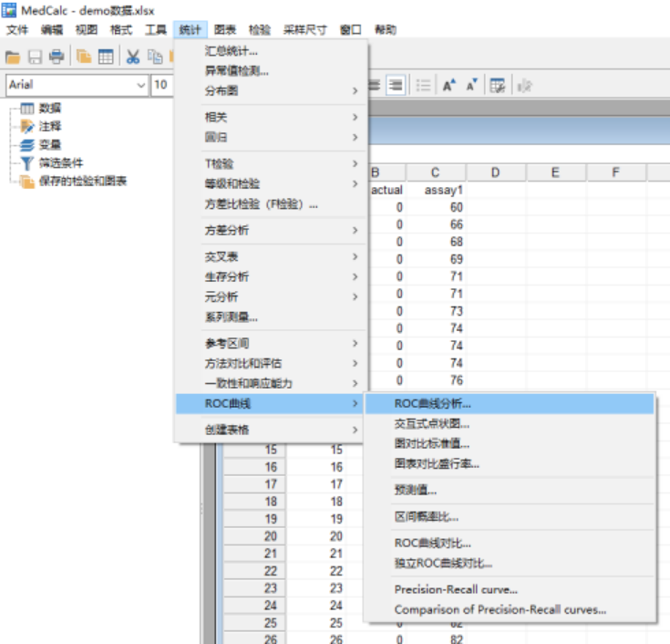Viewport: 670px width, 644px height.
Task: Click the copy icon beside the scissors
Action: point(155,57)
